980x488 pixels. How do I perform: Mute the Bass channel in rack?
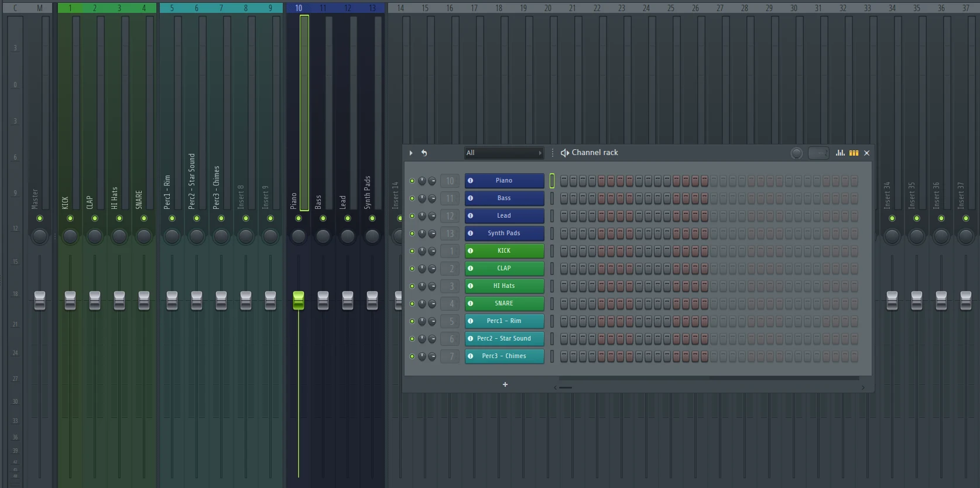pos(412,198)
